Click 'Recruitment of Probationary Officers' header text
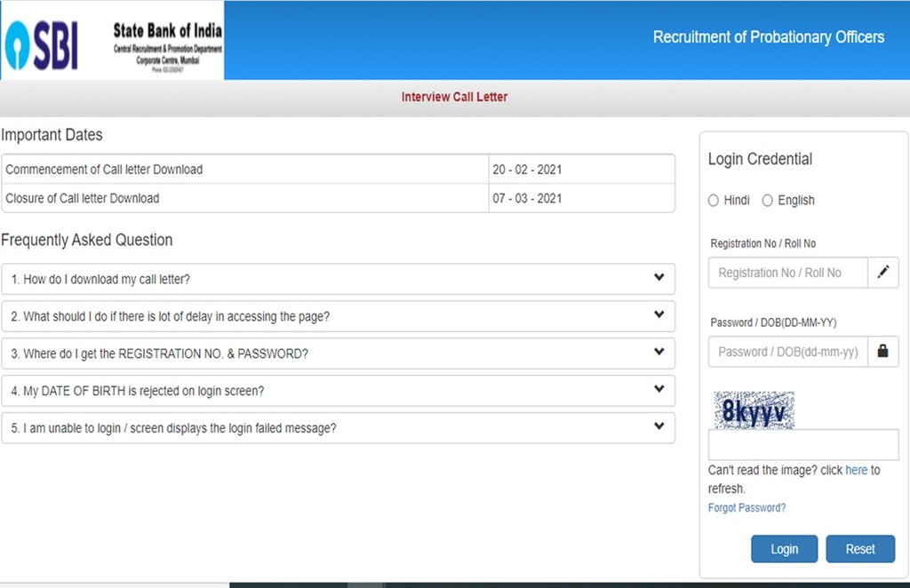The height and width of the screenshot is (588, 910). (769, 37)
